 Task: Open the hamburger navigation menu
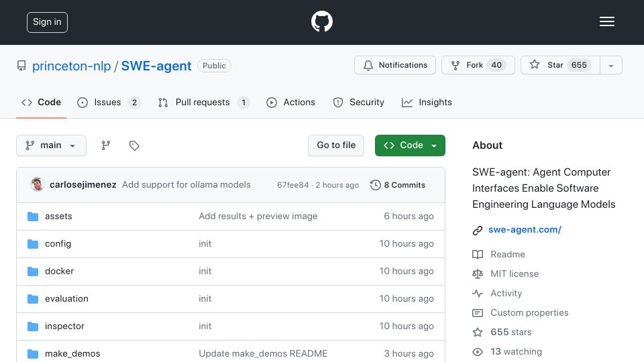point(606,21)
